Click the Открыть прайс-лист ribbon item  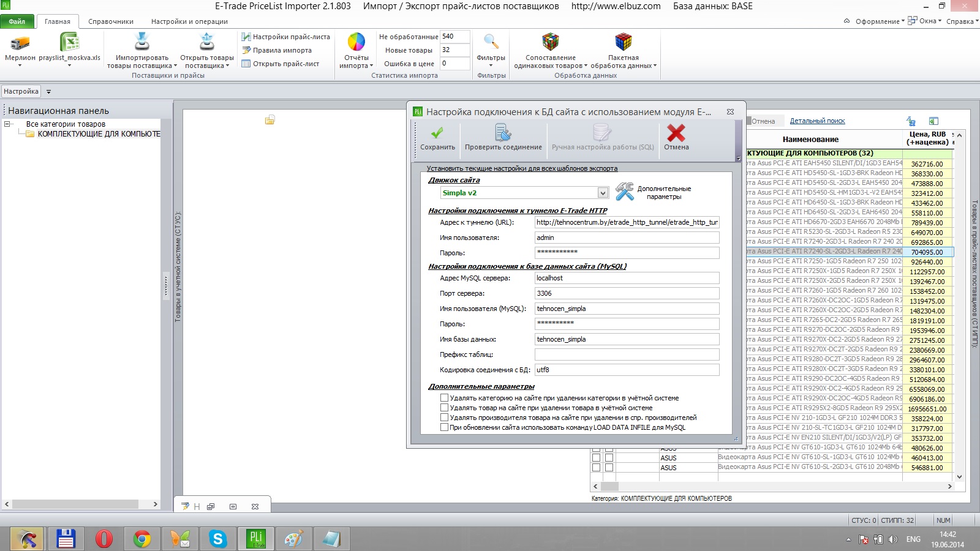pyautogui.click(x=281, y=64)
